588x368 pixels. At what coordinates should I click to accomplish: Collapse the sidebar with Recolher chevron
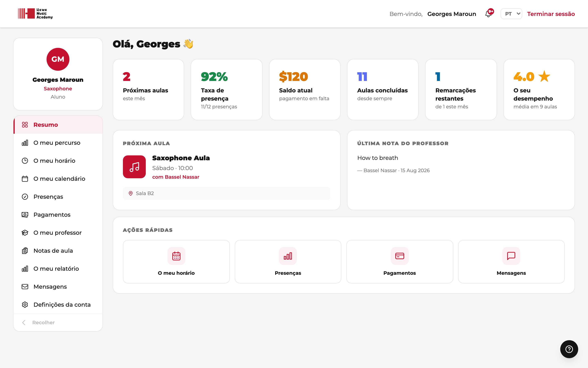pos(24,322)
